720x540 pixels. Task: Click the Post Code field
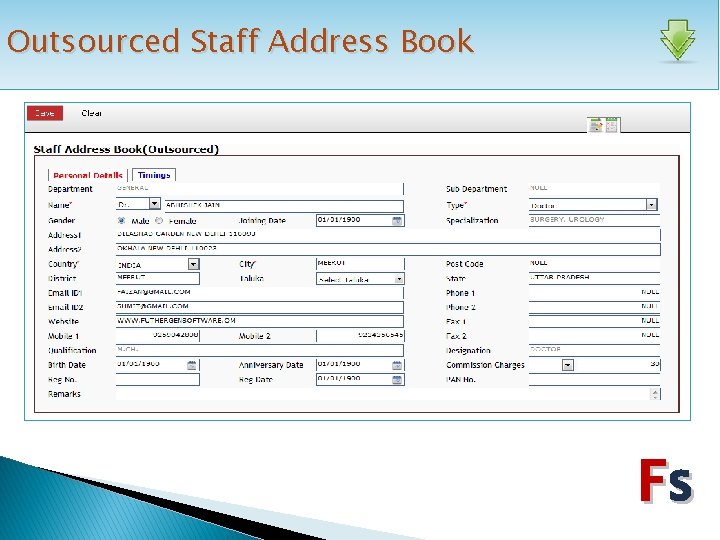tap(595, 264)
